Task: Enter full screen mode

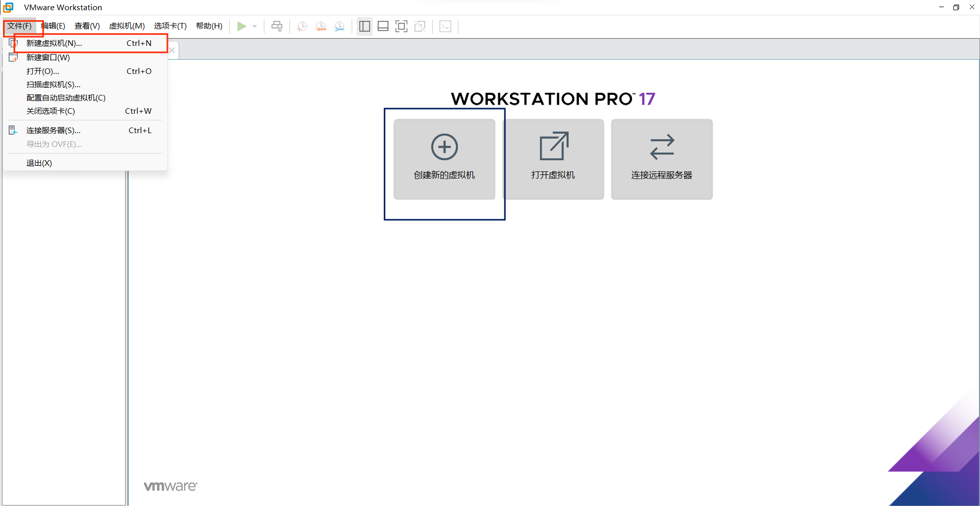Action: (402, 26)
